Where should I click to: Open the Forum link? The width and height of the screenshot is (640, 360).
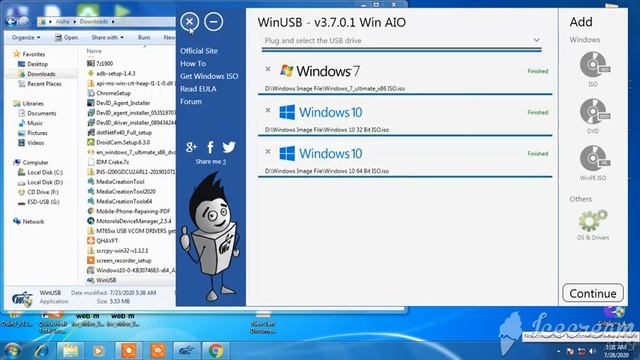click(191, 102)
